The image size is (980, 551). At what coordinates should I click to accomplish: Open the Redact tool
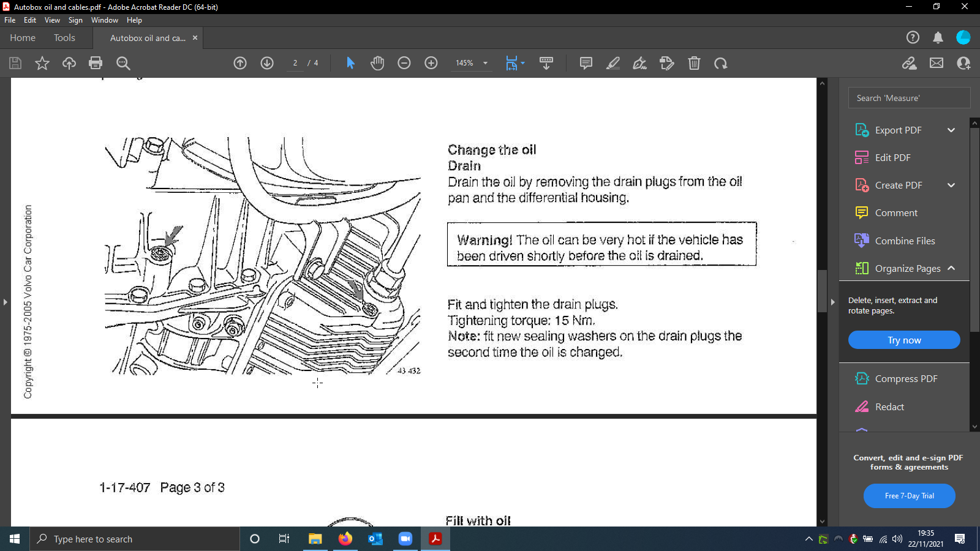[880, 407]
